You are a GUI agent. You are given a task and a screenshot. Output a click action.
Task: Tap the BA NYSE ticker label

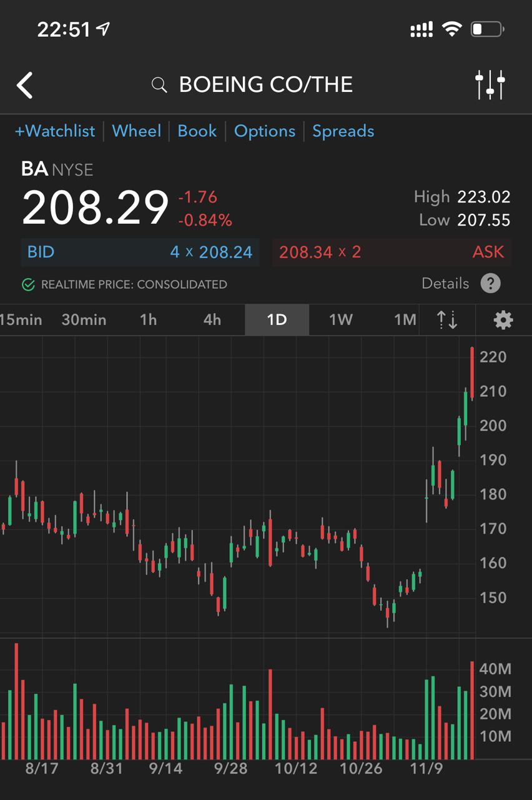tap(57, 169)
